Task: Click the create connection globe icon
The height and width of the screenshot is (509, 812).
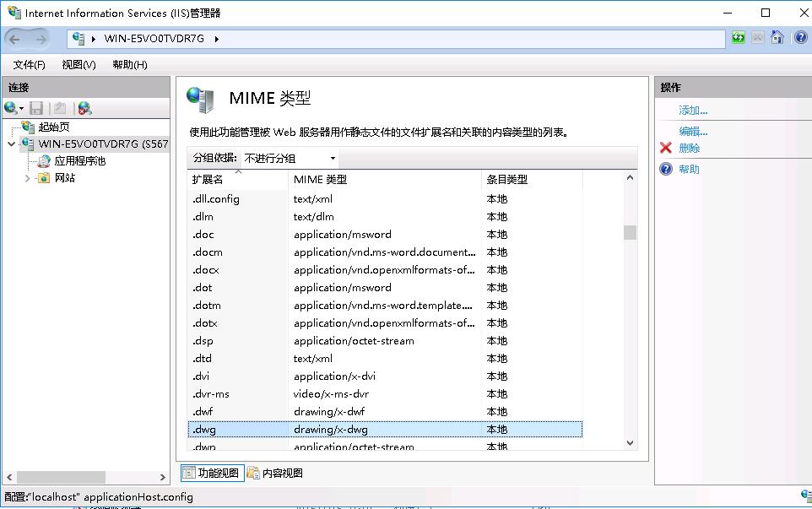Action: click(x=10, y=108)
